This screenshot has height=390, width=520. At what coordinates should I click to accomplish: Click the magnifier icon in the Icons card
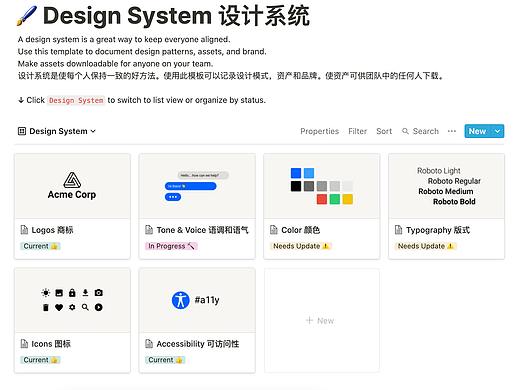pos(85,307)
